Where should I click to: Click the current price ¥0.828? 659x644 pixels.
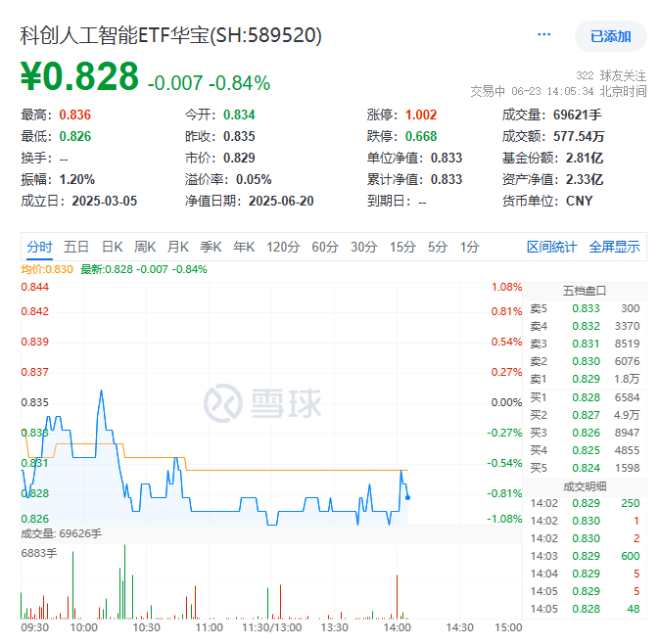[79, 76]
